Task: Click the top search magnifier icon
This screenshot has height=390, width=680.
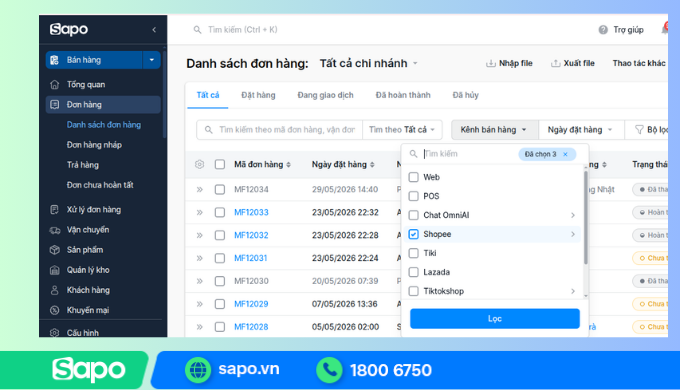Action: [197, 29]
